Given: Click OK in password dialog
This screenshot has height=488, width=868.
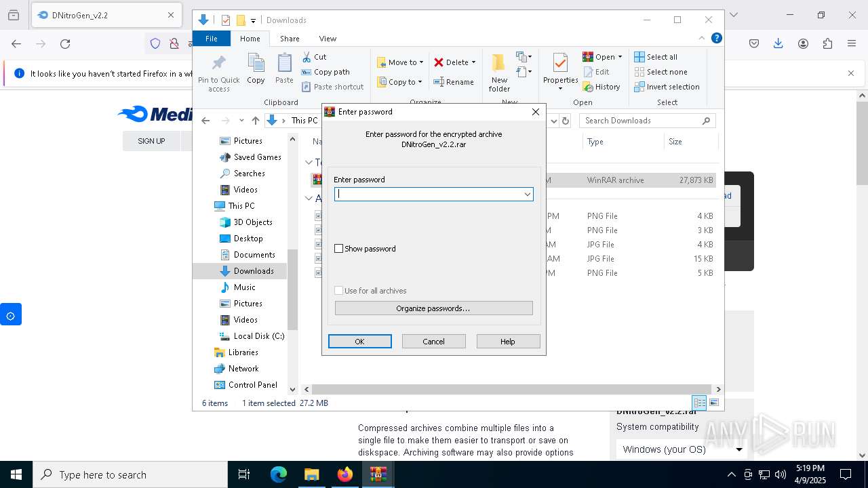Looking at the screenshot, I should (360, 342).
